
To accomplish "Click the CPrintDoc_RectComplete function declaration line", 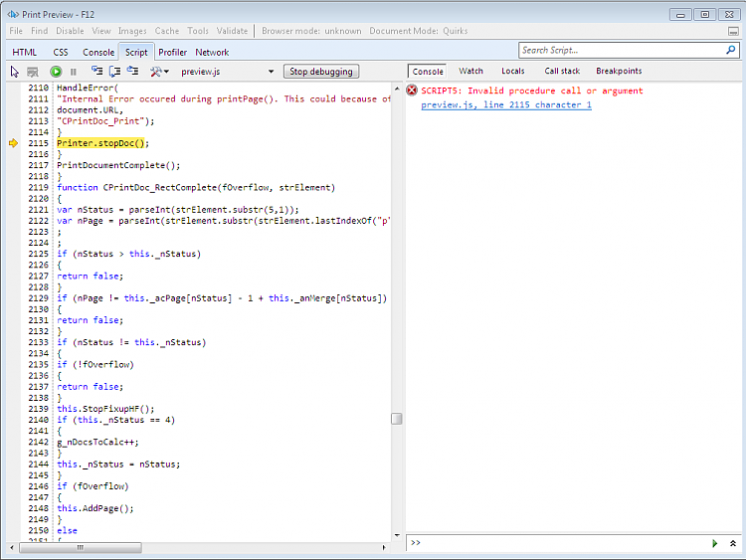I will click(x=196, y=187).
